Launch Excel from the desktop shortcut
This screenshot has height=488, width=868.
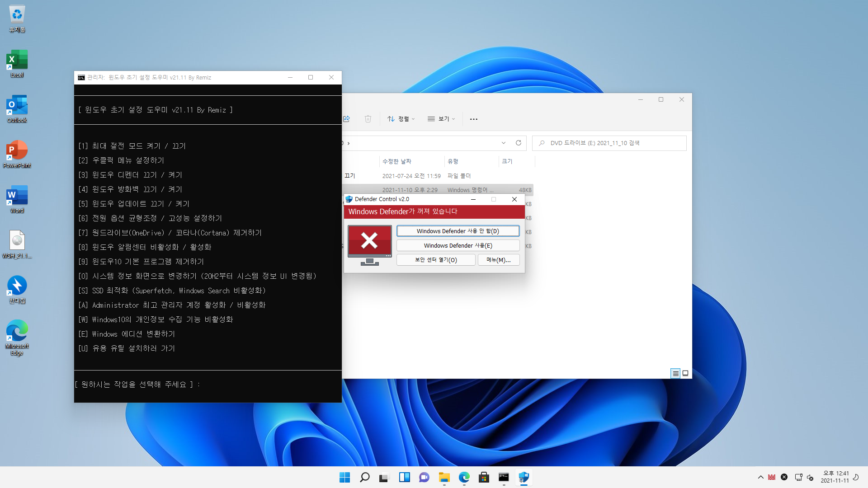click(17, 64)
